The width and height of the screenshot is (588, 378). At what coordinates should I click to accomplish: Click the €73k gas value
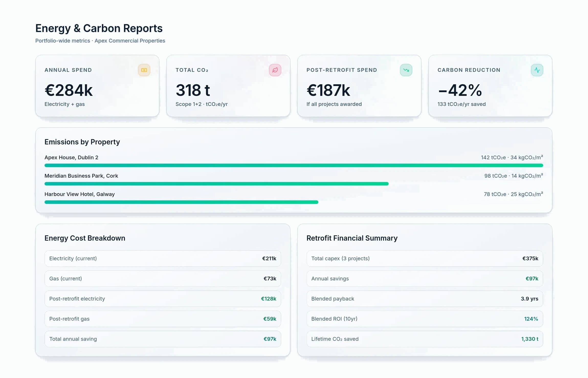pyautogui.click(x=270, y=279)
